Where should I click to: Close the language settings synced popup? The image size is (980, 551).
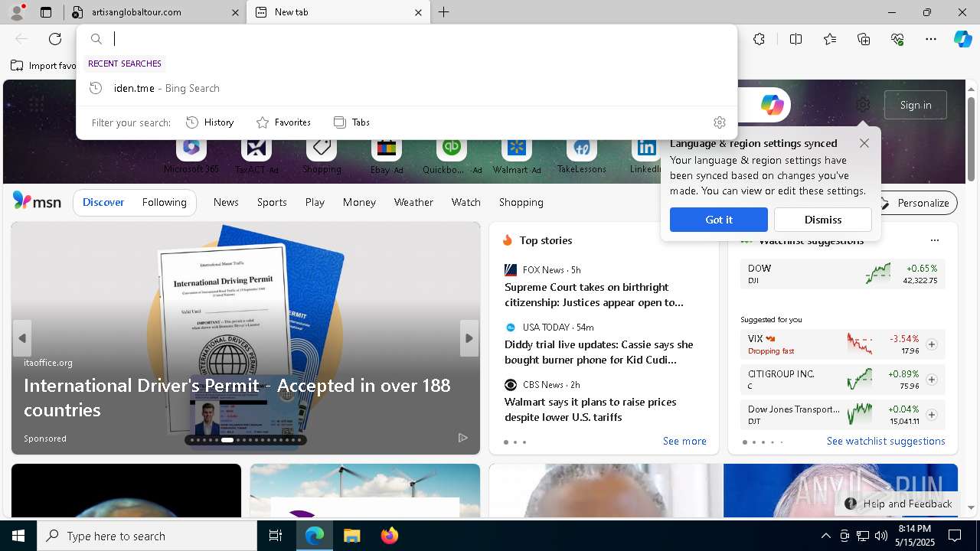coord(864,143)
